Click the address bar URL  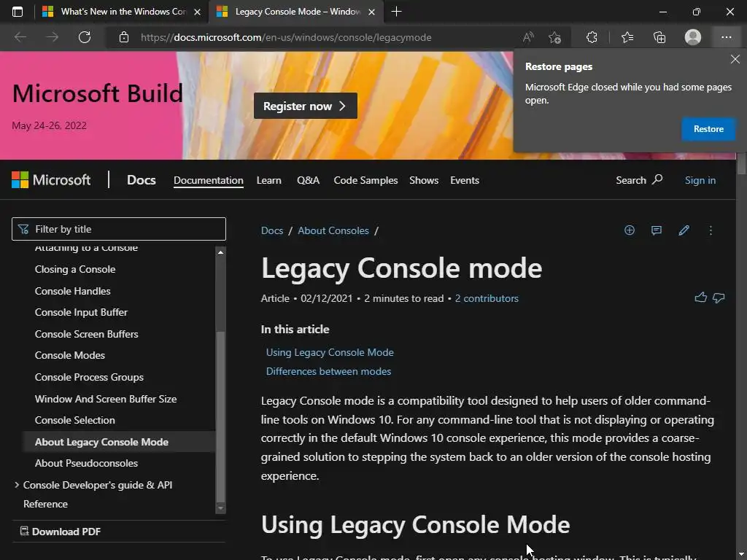point(286,37)
